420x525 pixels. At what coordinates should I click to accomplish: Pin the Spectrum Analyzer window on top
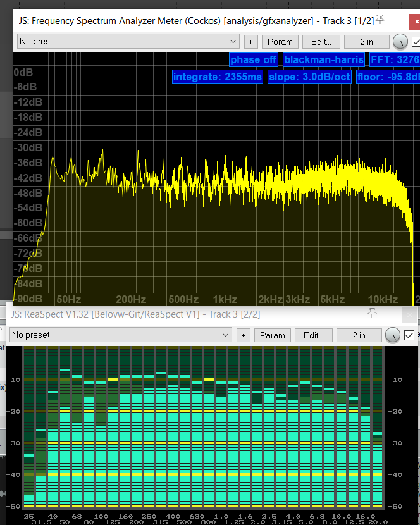[x=380, y=20]
